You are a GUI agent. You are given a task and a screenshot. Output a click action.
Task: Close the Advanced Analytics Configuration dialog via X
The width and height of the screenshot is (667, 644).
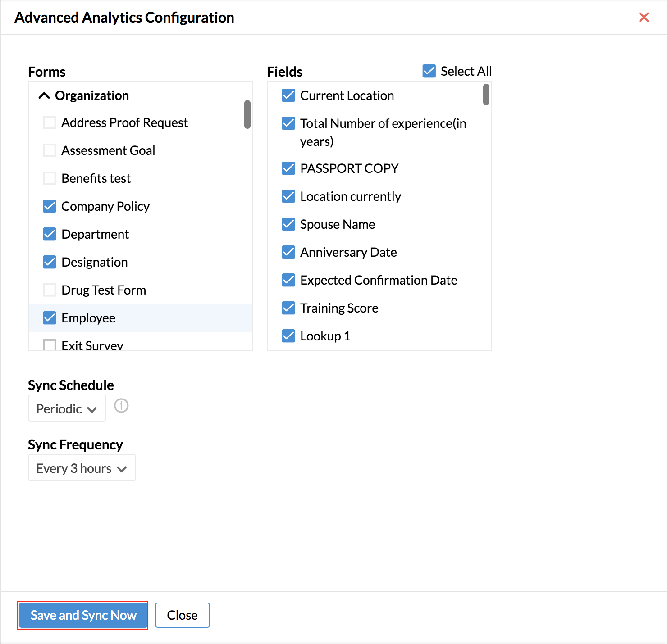tap(644, 17)
